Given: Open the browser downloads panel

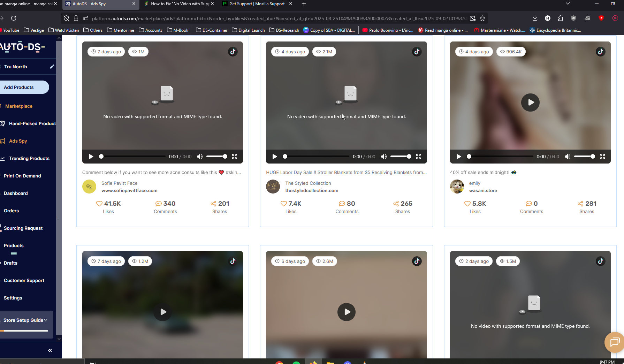Looking at the screenshot, I should click(535, 18).
